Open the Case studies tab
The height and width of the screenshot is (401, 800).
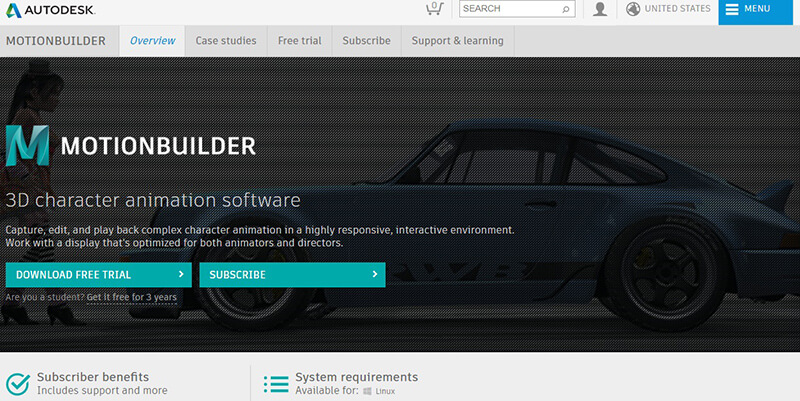226,41
